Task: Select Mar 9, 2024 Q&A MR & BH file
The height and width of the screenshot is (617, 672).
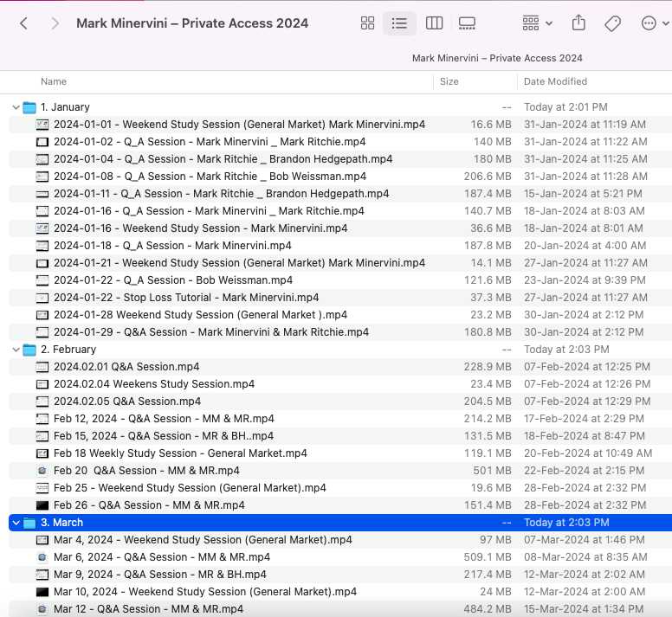Action: point(160,575)
